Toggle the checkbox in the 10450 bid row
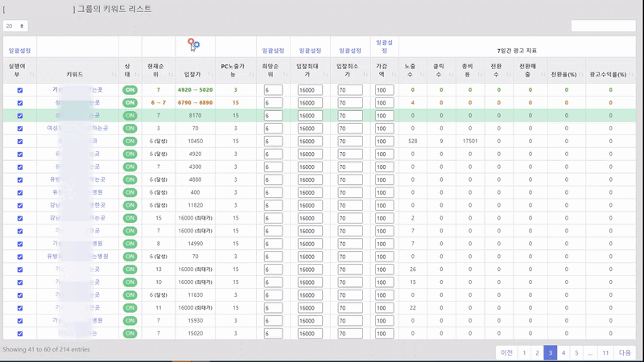This screenshot has height=362, width=644. [x=20, y=141]
